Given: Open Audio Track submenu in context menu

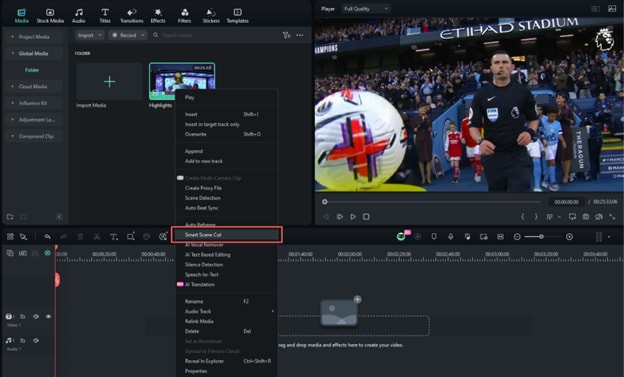Looking at the screenshot, I should 227,311.
